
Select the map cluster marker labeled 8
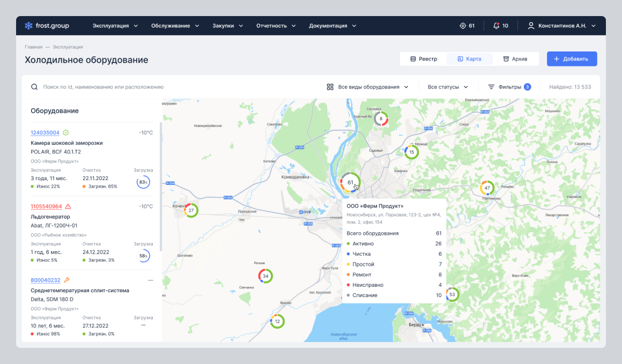(381, 118)
